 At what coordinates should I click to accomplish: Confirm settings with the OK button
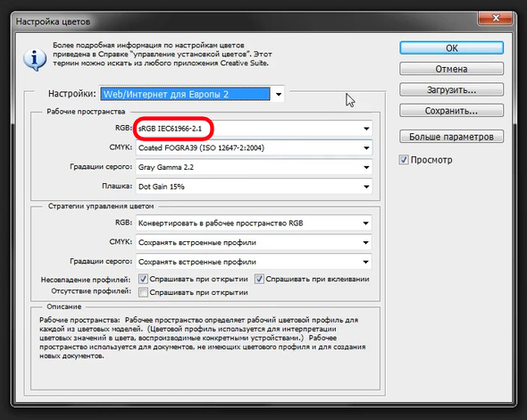point(451,47)
